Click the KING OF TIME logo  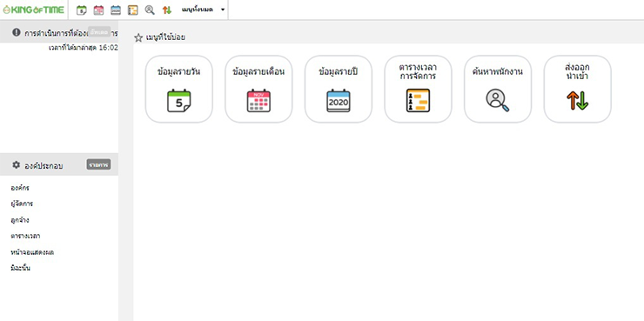coord(33,10)
